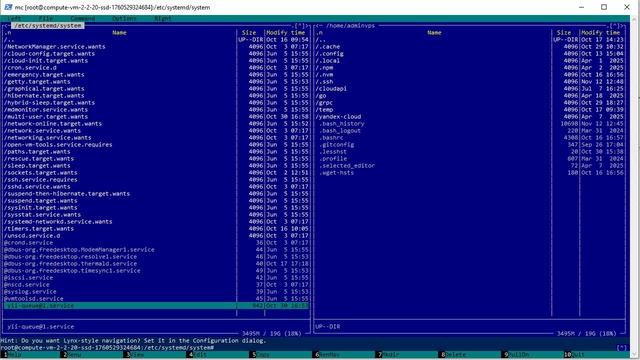Sort left panel by Modify time header
The height and width of the screenshot is (360, 640).
tap(287, 33)
